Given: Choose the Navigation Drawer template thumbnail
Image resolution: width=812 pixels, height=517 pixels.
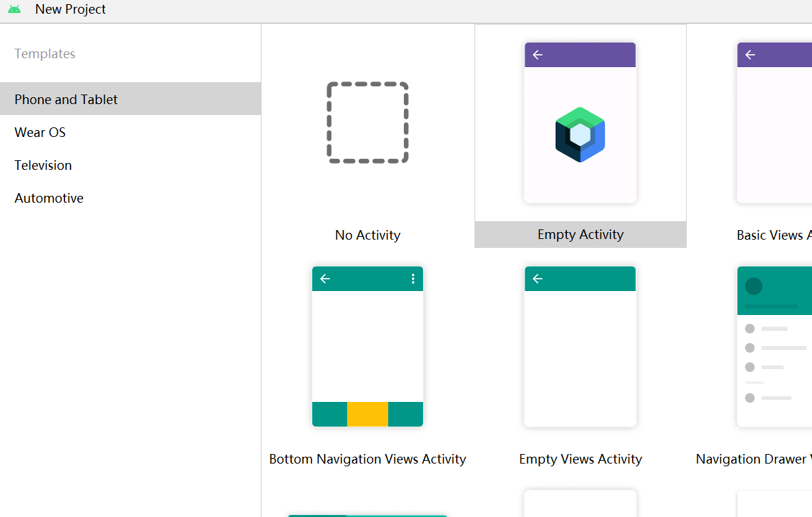Looking at the screenshot, I should [774, 346].
